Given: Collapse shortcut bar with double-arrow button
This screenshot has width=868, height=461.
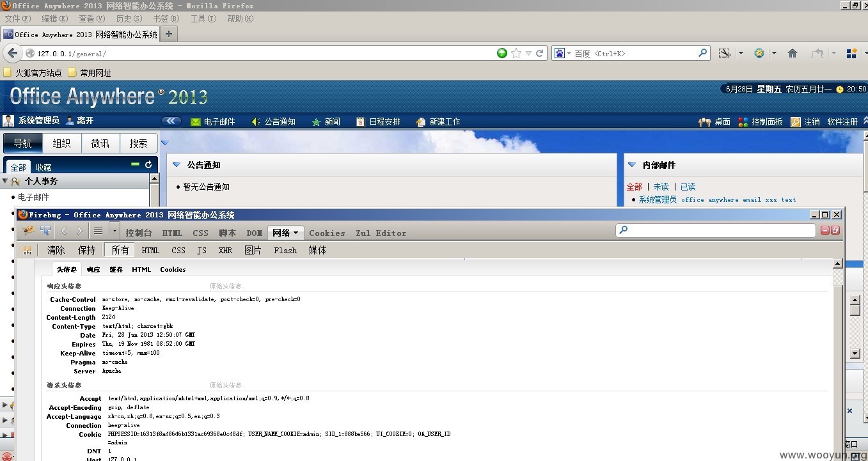Looking at the screenshot, I should [171, 121].
